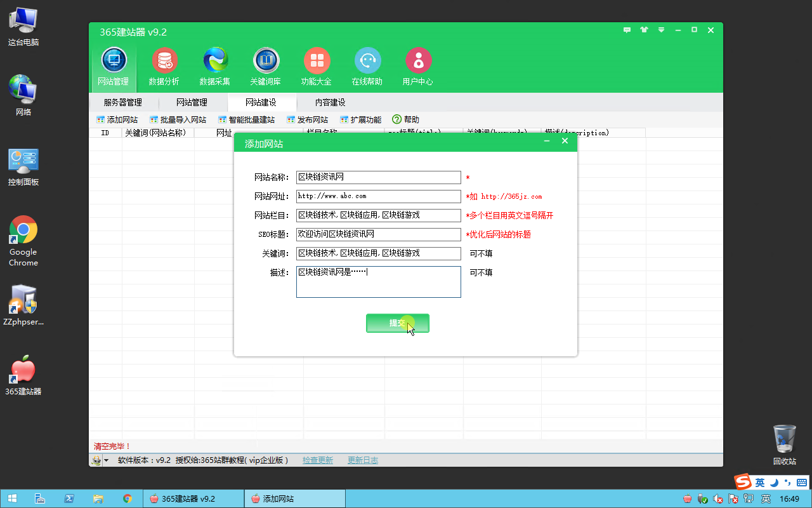The image size is (812, 508).
Task: Open the status bar settings icon dropdown
Action: 100,460
